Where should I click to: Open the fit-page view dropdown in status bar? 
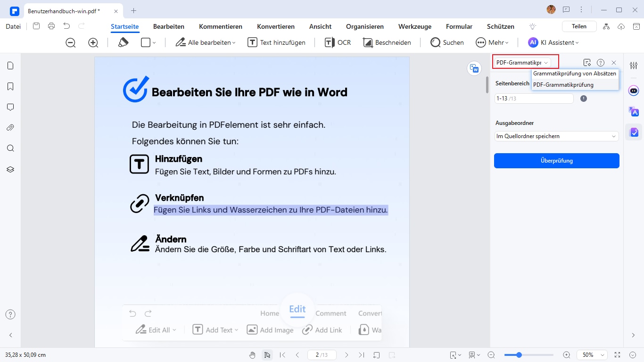pyautogui.click(x=455, y=355)
